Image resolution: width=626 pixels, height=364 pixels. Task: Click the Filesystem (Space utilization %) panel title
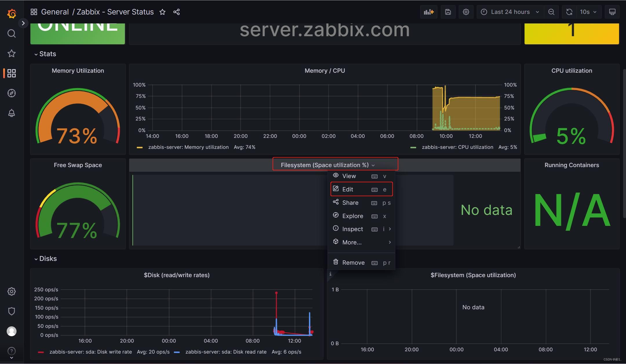[x=325, y=165]
